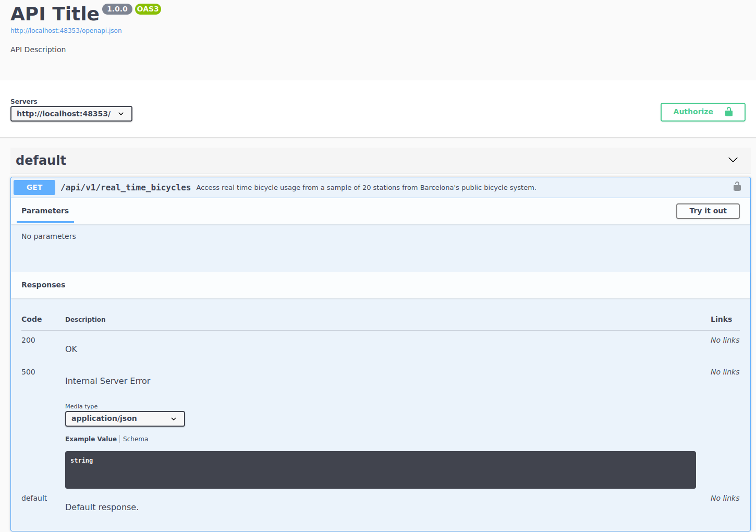Click the /api/v1/real_time_bicycles endpoint path
Screen dimensions: 756x532
coord(126,187)
